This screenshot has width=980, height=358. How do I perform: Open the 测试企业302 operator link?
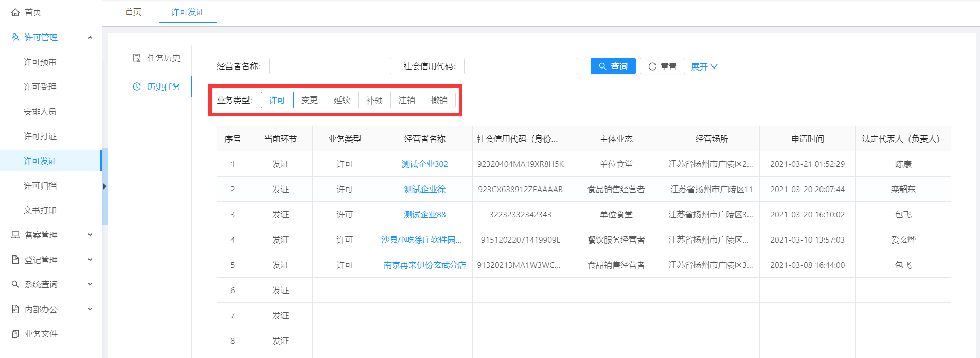click(x=424, y=164)
